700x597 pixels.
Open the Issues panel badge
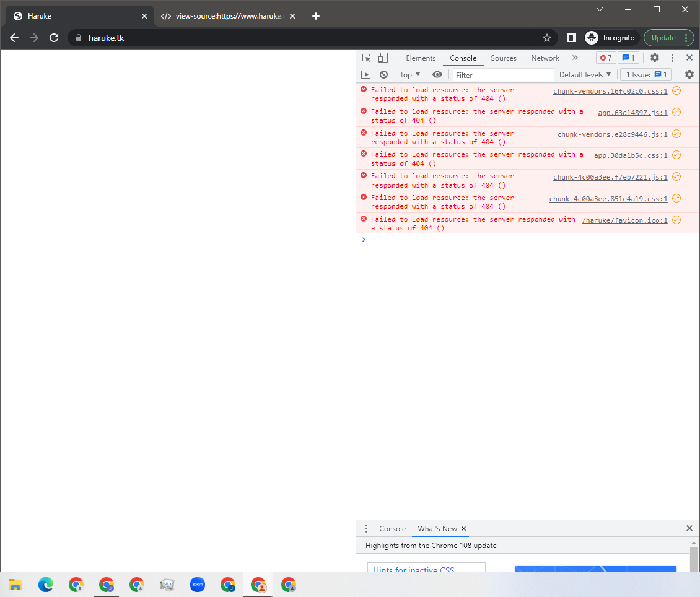point(629,58)
